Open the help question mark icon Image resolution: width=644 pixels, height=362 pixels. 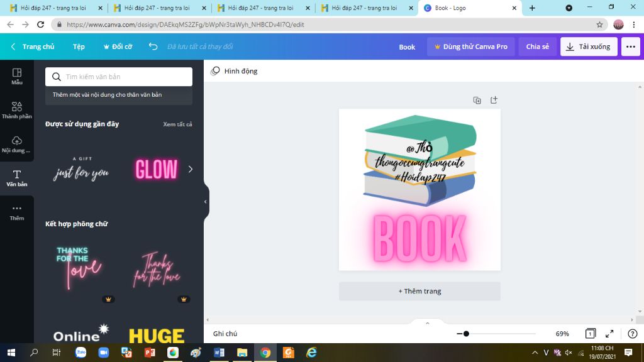[x=633, y=334]
